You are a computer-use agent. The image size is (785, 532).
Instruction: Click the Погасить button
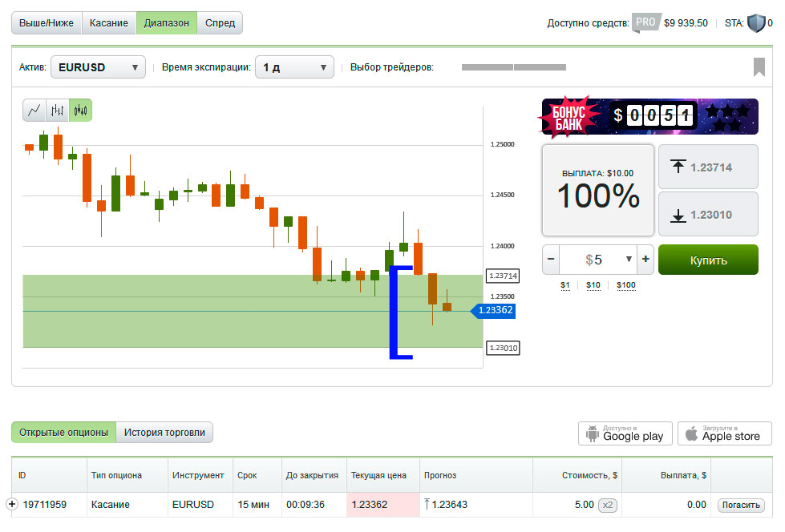[741, 505]
